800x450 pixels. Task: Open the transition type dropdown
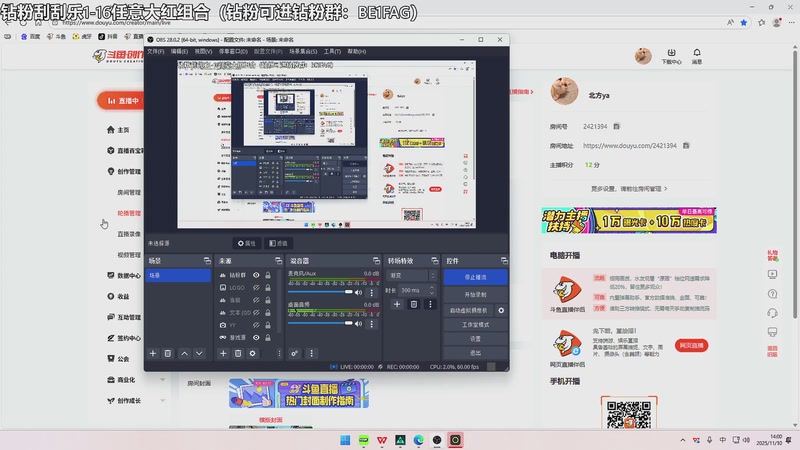coord(412,276)
